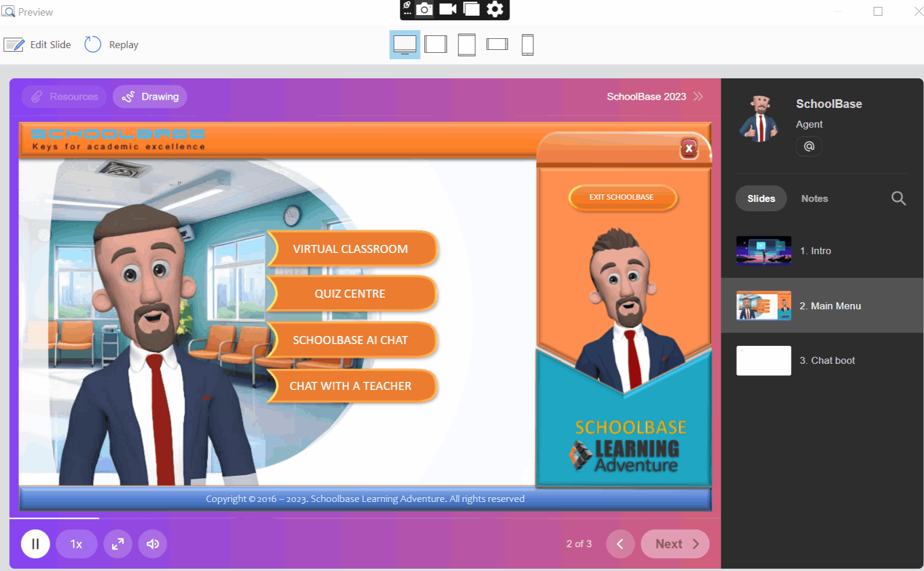The image size is (924, 571).
Task: Open the Resources panel
Action: [x=64, y=96]
